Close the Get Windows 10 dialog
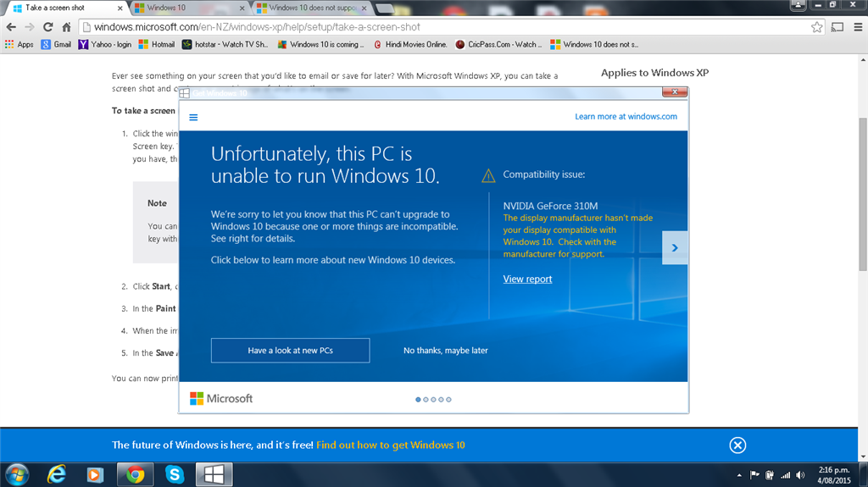Viewport: 868px width, 487px height. coord(675,91)
